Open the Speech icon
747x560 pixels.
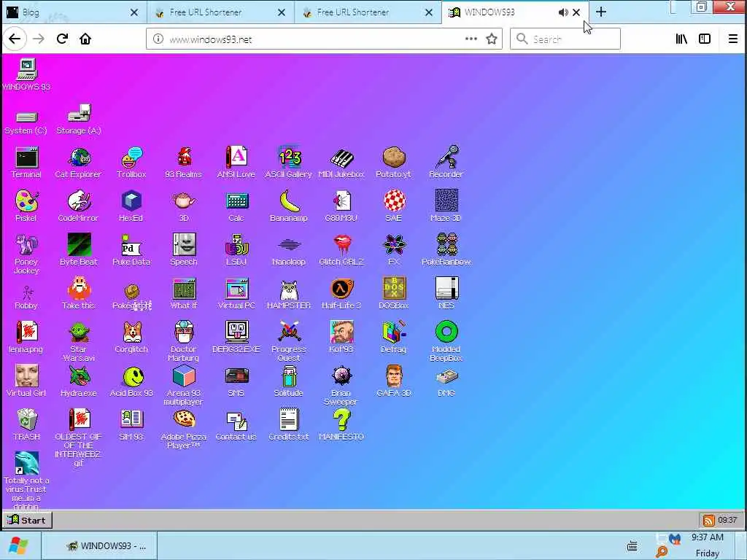tap(184, 250)
